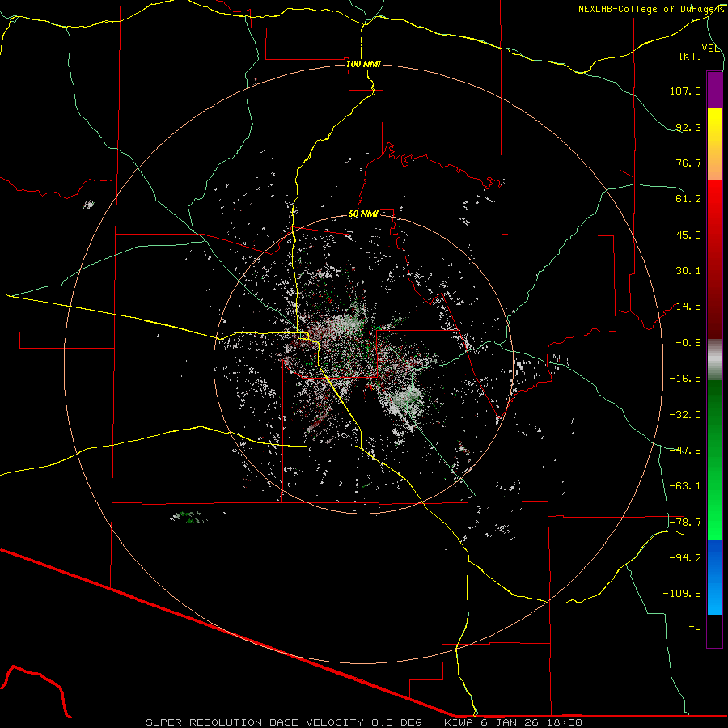Viewport: 728px width, 728px height.
Task: Click the 50 NMI range ring label
Action: (363, 214)
